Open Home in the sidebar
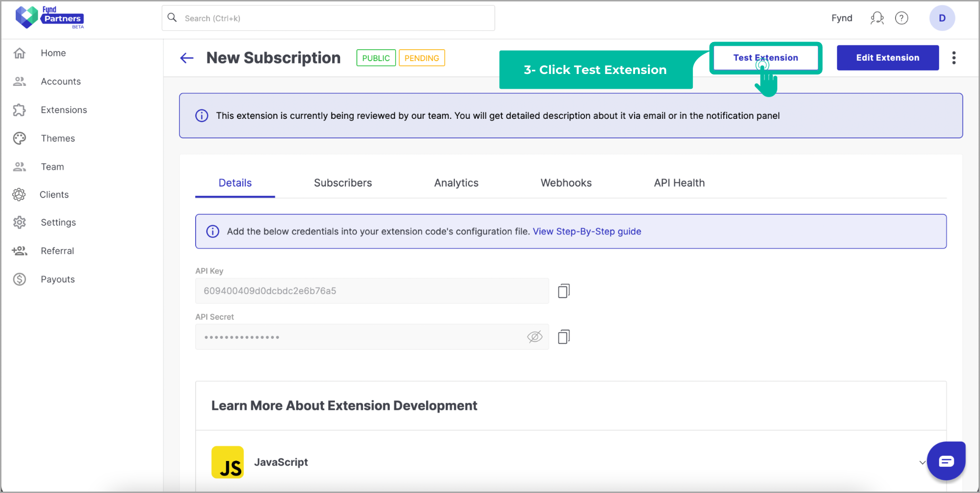This screenshot has width=980, height=493. click(53, 53)
